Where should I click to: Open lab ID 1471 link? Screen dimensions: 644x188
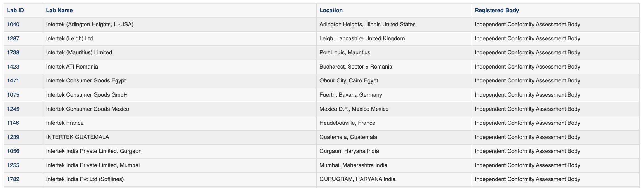tap(13, 81)
